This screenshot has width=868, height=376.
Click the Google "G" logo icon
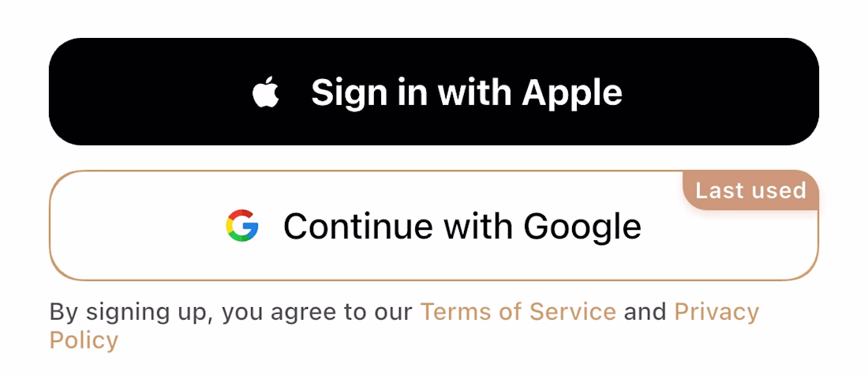[242, 226]
